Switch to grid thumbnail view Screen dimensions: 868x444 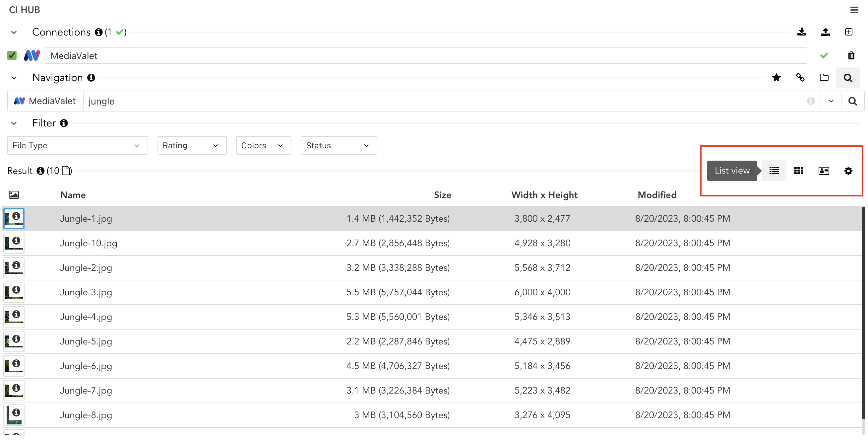(799, 171)
